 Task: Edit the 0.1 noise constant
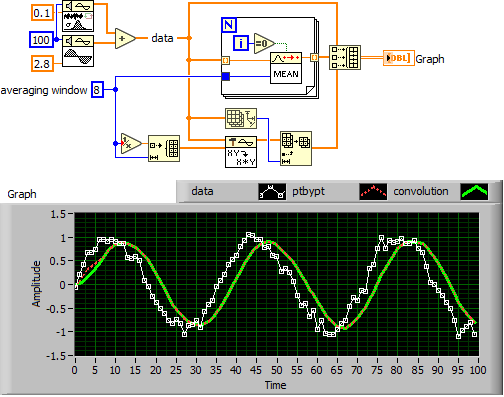[42, 13]
